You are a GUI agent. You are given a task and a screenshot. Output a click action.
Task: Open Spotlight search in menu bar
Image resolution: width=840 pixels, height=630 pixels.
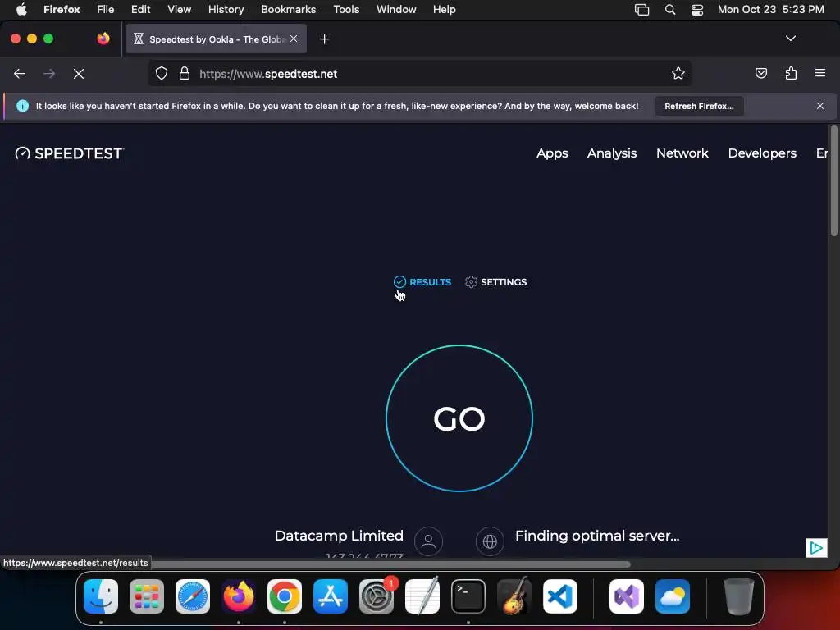pyautogui.click(x=669, y=10)
